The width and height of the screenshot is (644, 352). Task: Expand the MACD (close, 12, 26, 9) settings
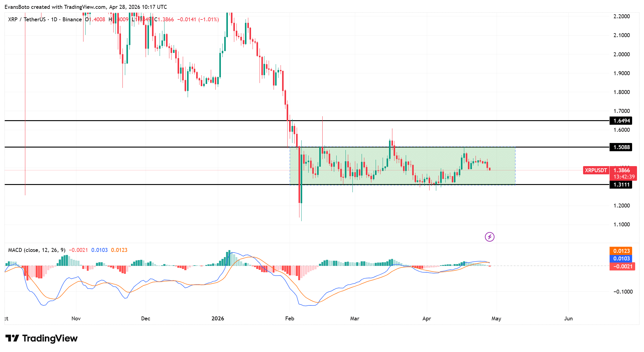[37, 250]
